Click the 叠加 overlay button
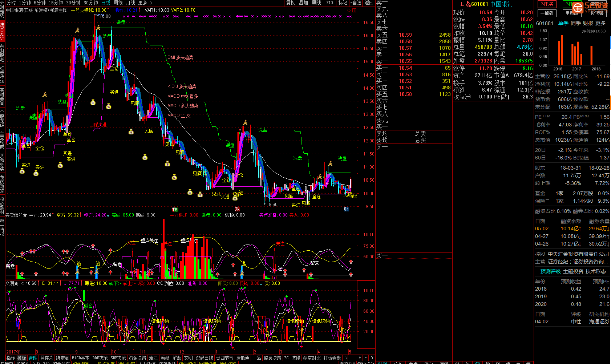Viewport: 611px width, 364px height. point(303,3)
